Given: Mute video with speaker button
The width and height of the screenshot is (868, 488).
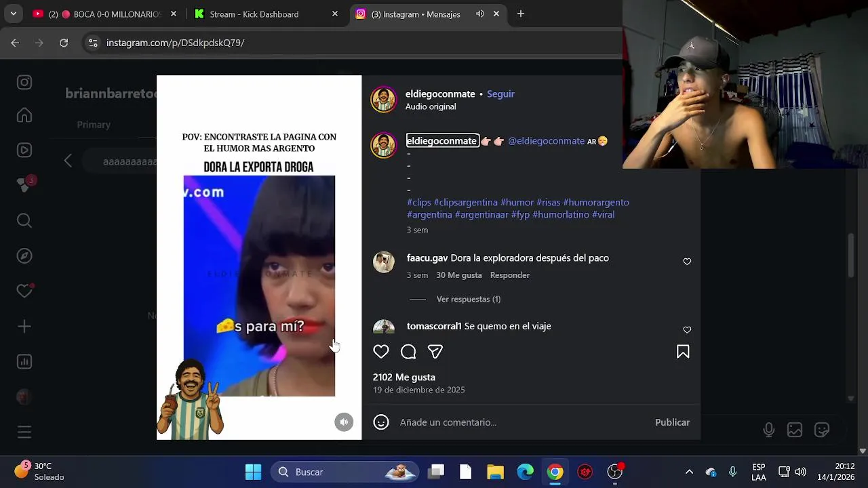Looking at the screenshot, I should [x=344, y=422].
